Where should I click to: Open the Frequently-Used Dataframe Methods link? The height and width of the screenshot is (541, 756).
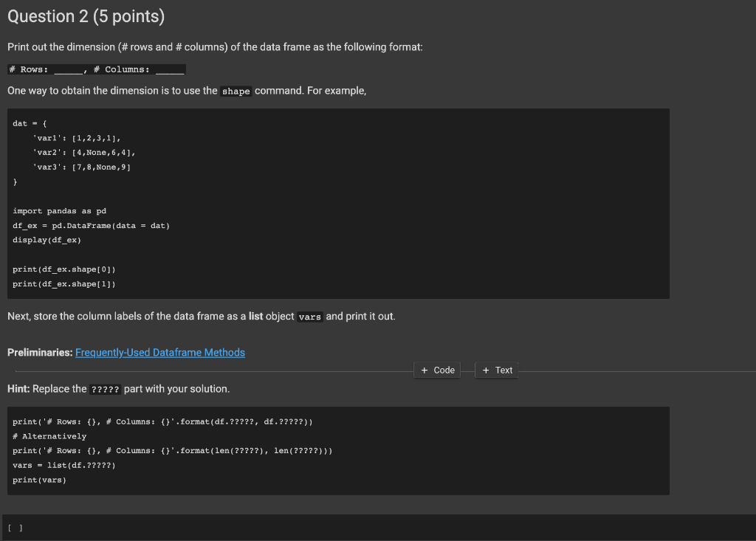pos(159,352)
